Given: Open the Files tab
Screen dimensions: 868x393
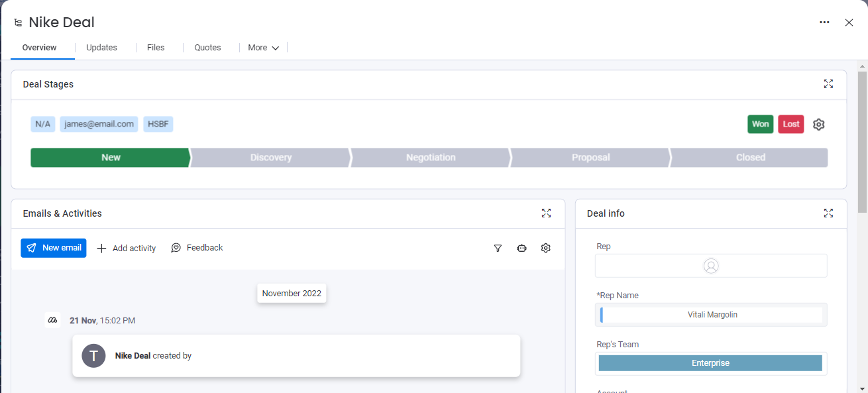Looking at the screenshot, I should tap(156, 48).
